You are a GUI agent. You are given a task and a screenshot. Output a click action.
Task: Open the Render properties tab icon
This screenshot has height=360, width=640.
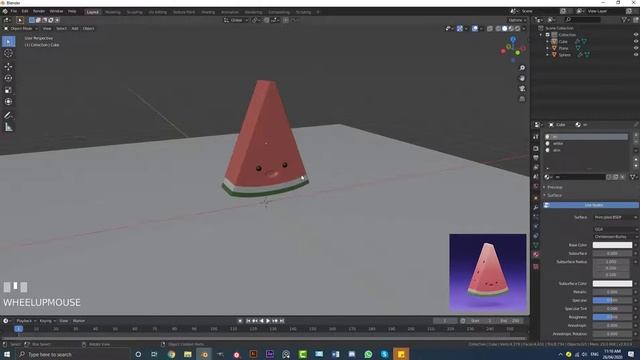(536, 149)
